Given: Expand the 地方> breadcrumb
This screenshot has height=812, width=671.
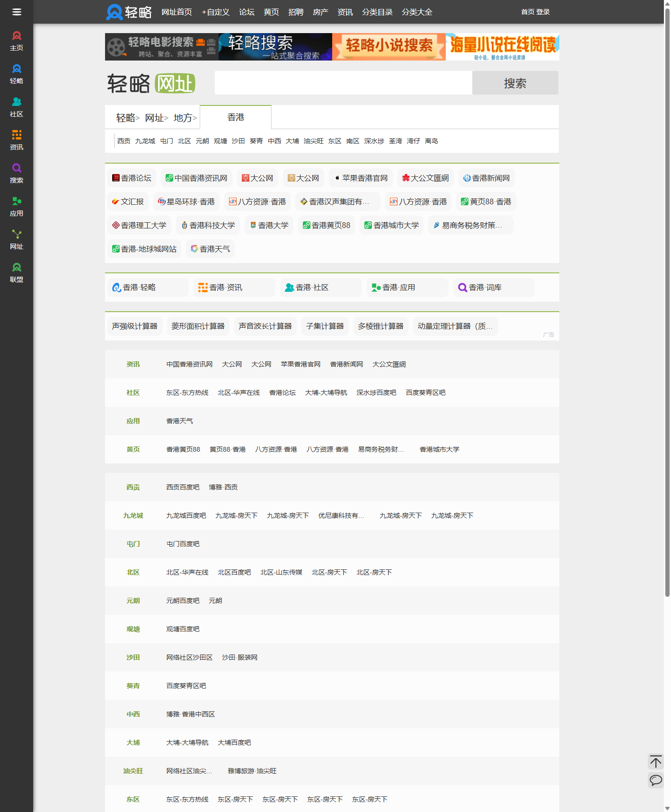Looking at the screenshot, I should coord(185,118).
